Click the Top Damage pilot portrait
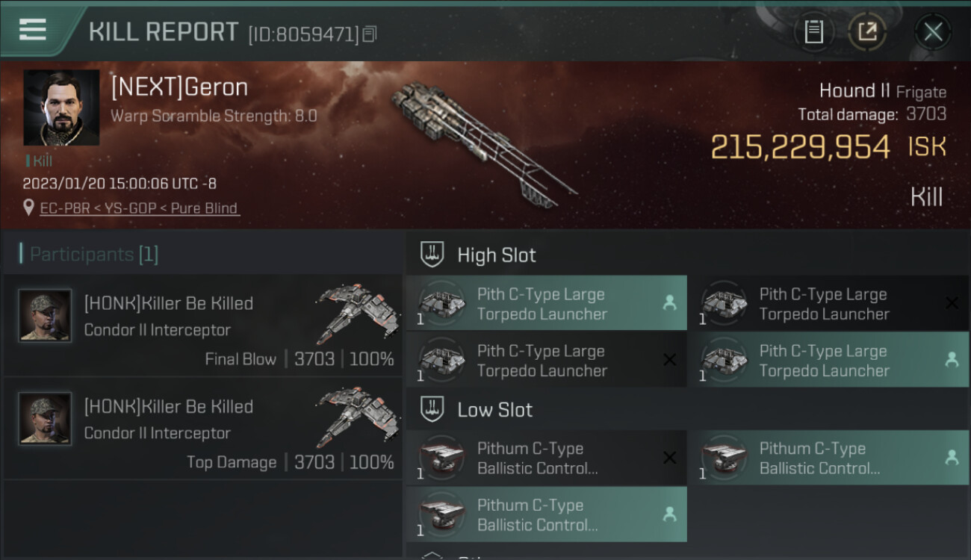 pyautogui.click(x=45, y=419)
